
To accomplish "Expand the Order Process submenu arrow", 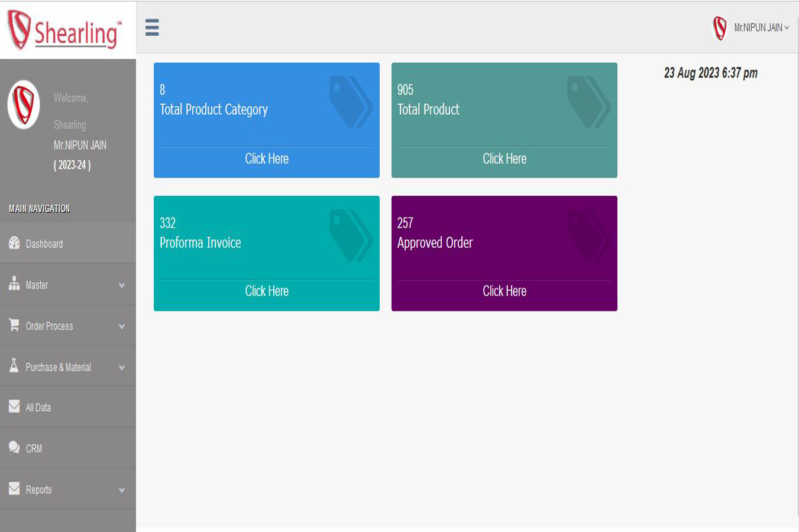I will pyautogui.click(x=122, y=326).
